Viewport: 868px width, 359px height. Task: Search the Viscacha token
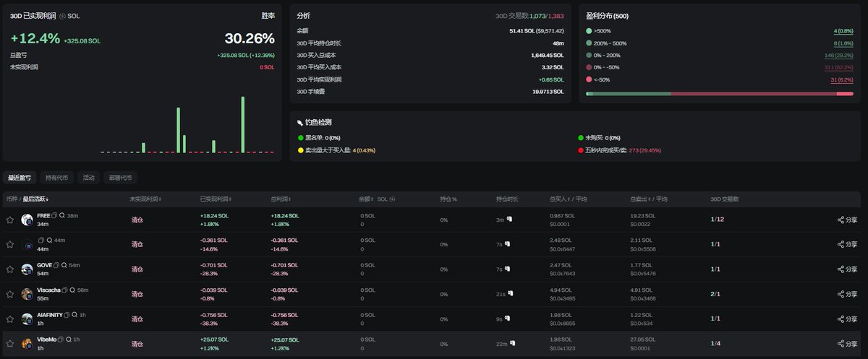click(73, 290)
